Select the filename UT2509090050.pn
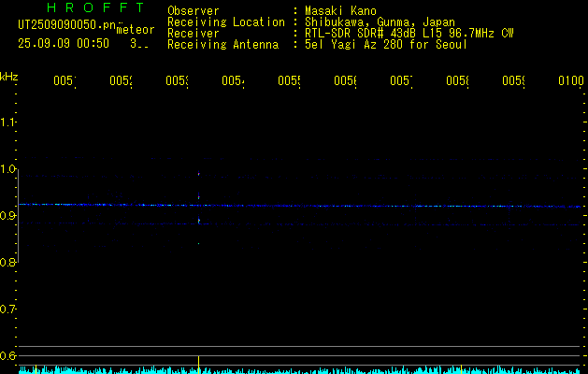 [x=66, y=24]
